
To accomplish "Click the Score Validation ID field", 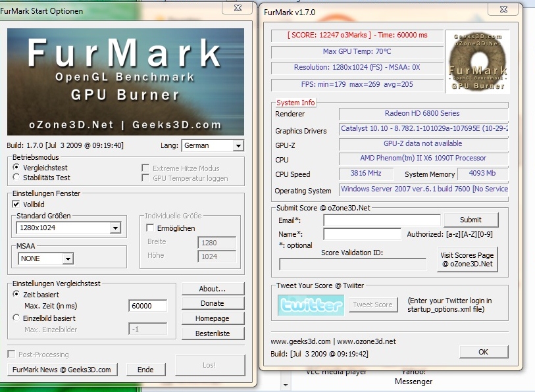I will pos(353,264).
